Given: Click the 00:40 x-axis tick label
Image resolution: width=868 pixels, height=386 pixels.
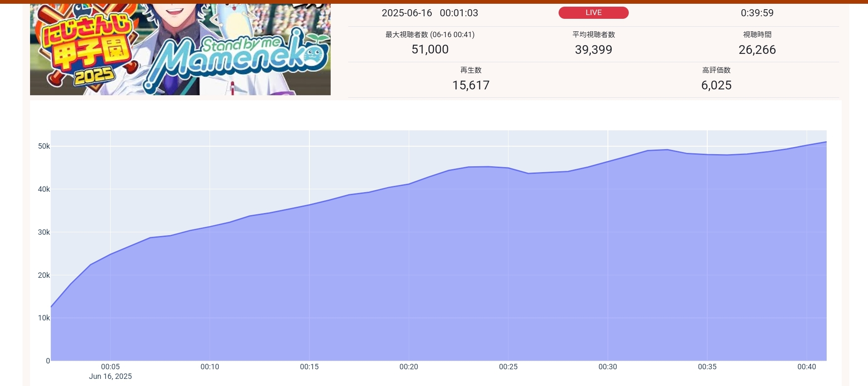Looking at the screenshot, I should [x=807, y=367].
